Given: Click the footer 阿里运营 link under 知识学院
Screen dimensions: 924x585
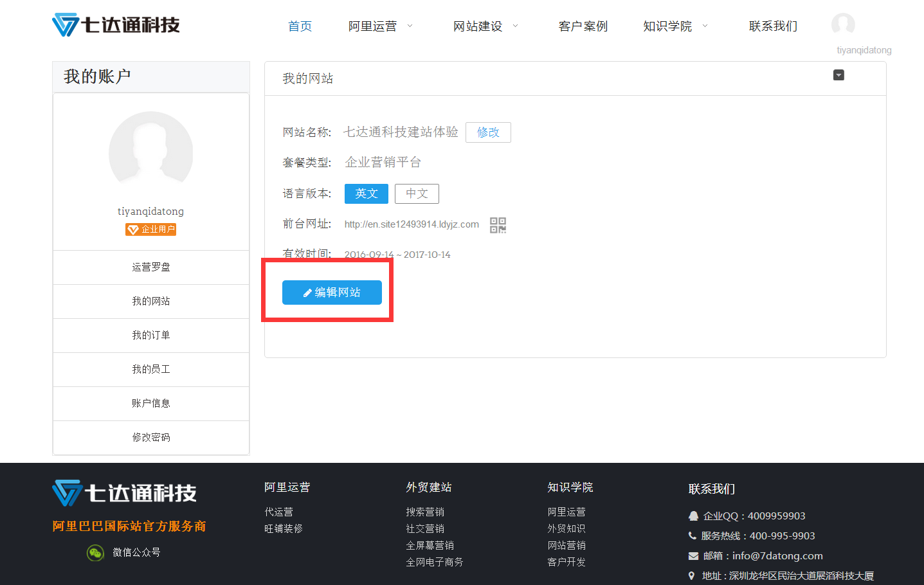Looking at the screenshot, I should pos(566,512).
